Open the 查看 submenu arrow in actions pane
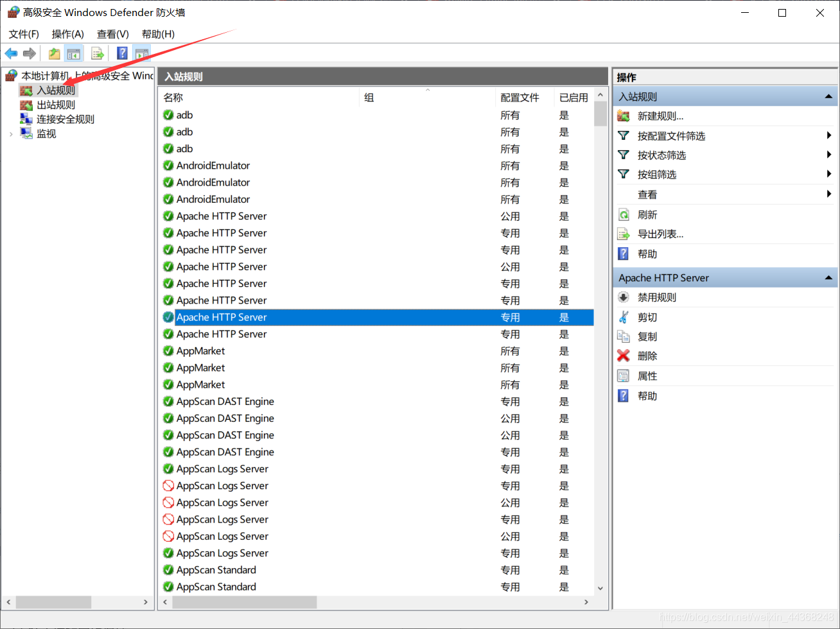The image size is (840, 629). [x=829, y=194]
